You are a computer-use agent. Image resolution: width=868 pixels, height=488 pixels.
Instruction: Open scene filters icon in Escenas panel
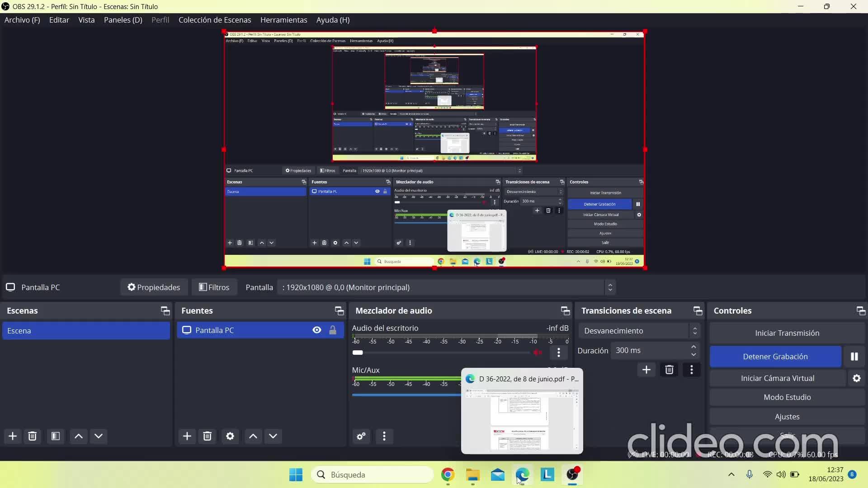click(56, 436)
